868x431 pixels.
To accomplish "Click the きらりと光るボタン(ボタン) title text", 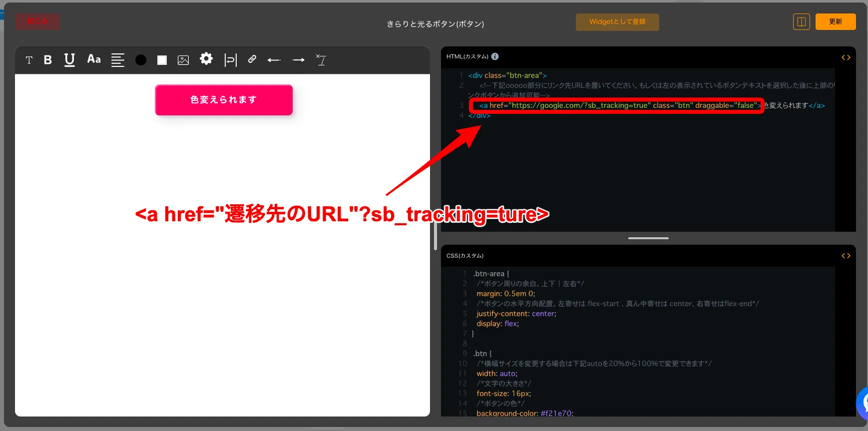I will [435, 24].
